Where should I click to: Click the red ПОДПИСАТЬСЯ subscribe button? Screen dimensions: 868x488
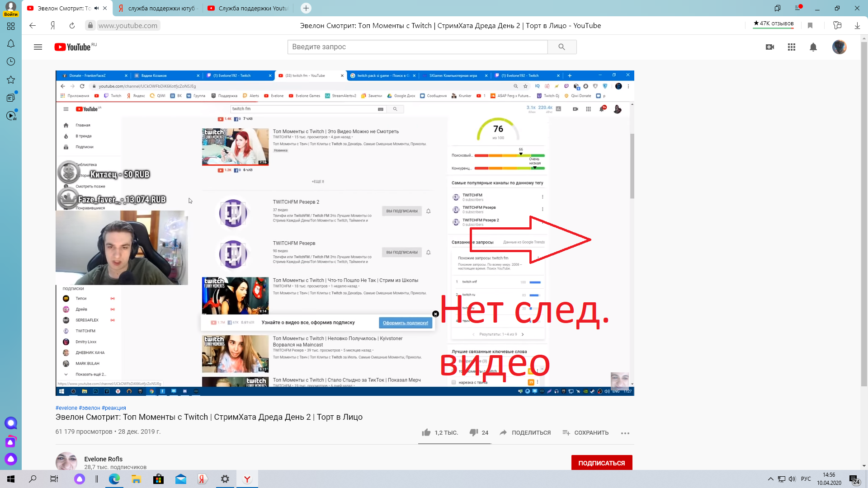(x=601, y=463)
